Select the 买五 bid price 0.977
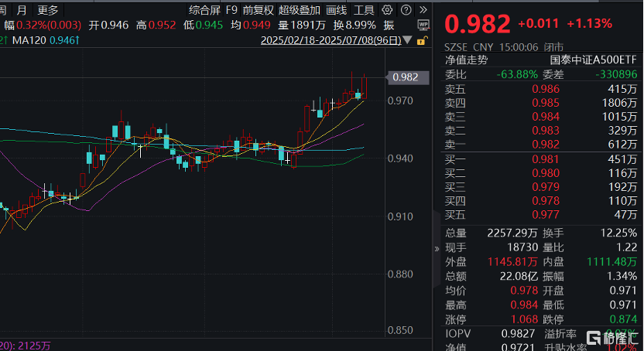Image resolution: width=644 pixels, height=351 pixels. pyautogui.click(x=546, y=215)
